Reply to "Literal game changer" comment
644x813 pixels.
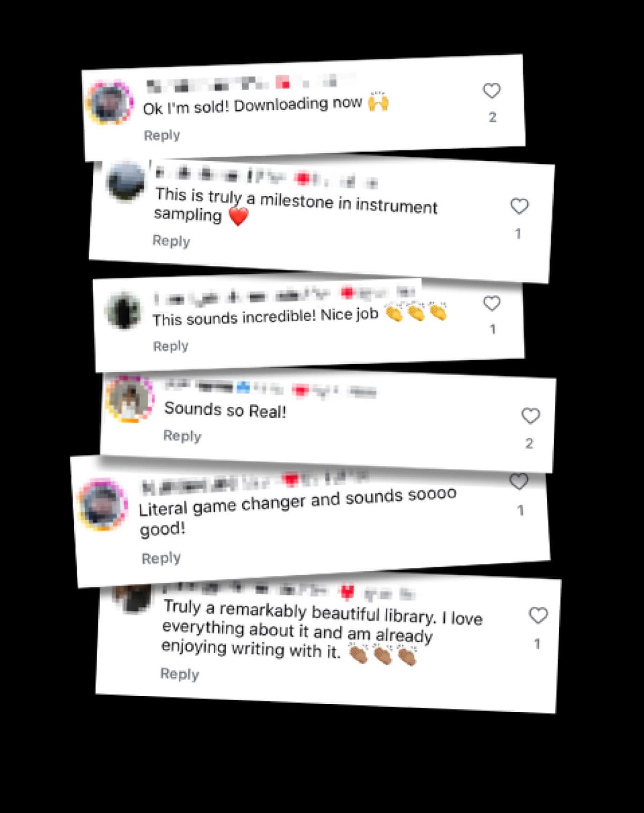(x=161, y=558)
